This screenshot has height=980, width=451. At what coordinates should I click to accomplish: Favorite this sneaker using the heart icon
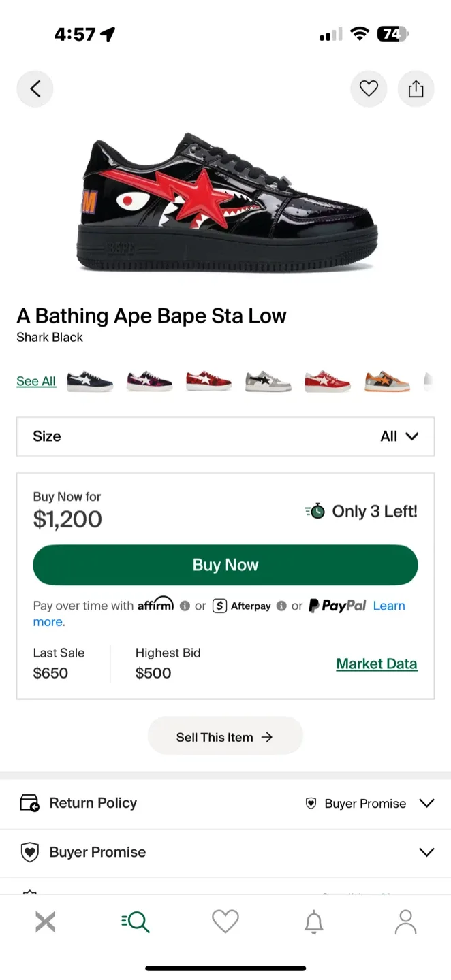coord(369,88)
